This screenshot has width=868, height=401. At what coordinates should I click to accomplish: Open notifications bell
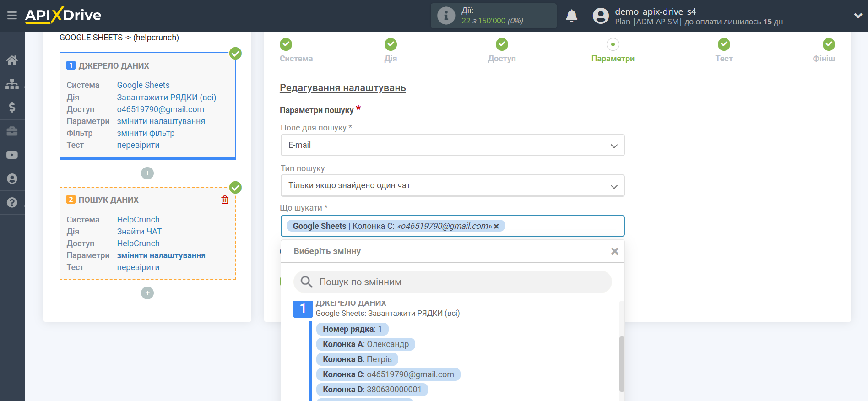571,16
